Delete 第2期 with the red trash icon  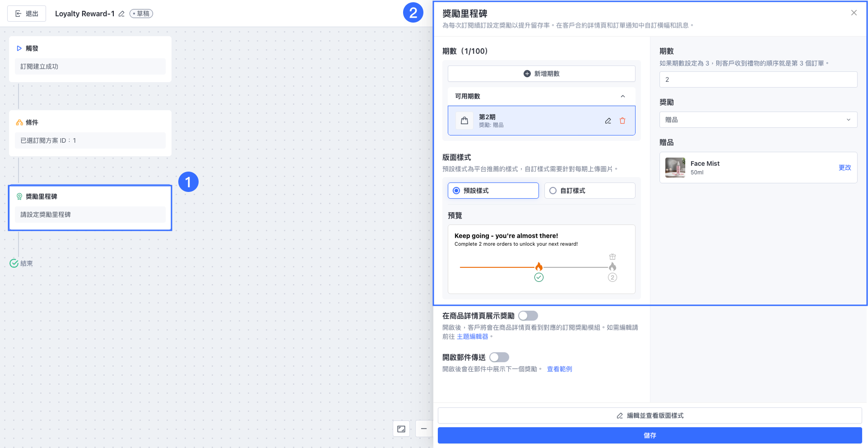[x=622, y=121]
